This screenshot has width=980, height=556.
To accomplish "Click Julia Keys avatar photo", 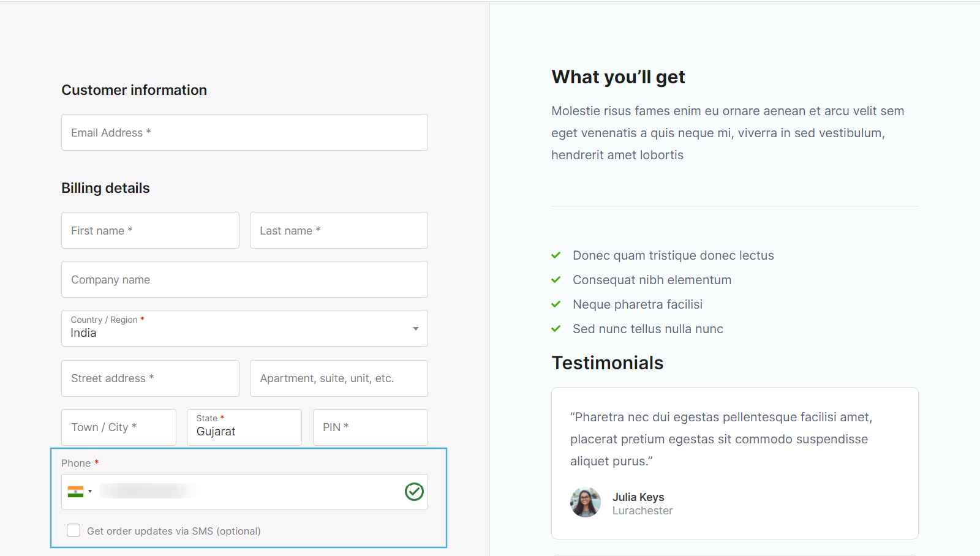I will 585,503.
